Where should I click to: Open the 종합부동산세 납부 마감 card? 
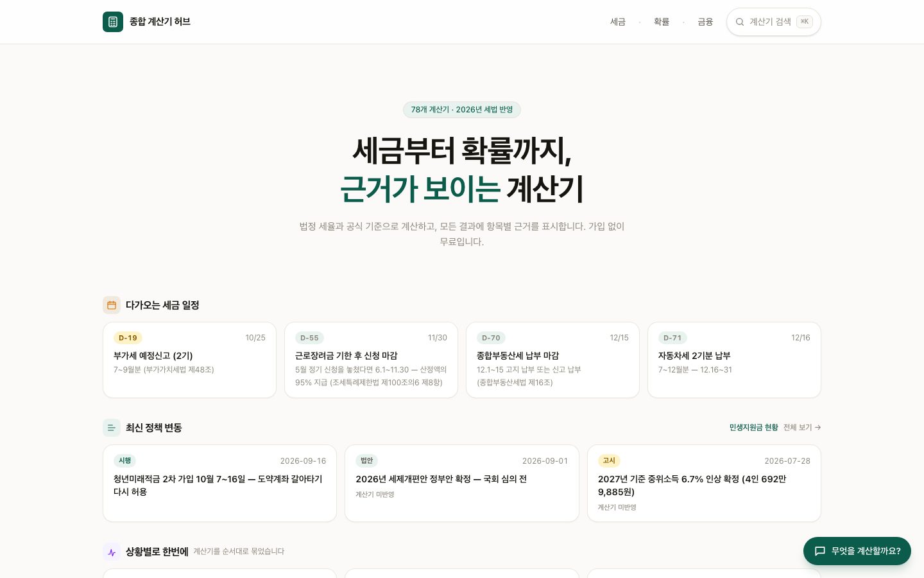coord(552,360)
